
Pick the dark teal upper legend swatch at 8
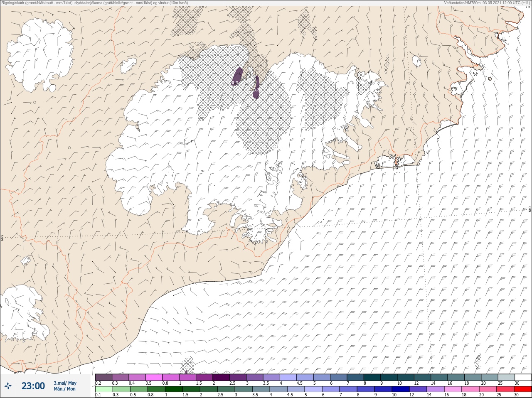(x=372, y=378)
